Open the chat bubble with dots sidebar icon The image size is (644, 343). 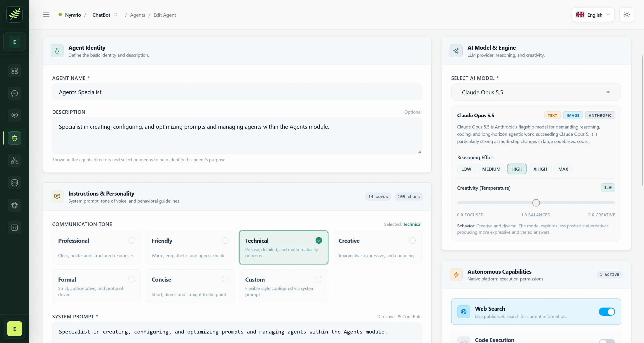click(14, 93)
